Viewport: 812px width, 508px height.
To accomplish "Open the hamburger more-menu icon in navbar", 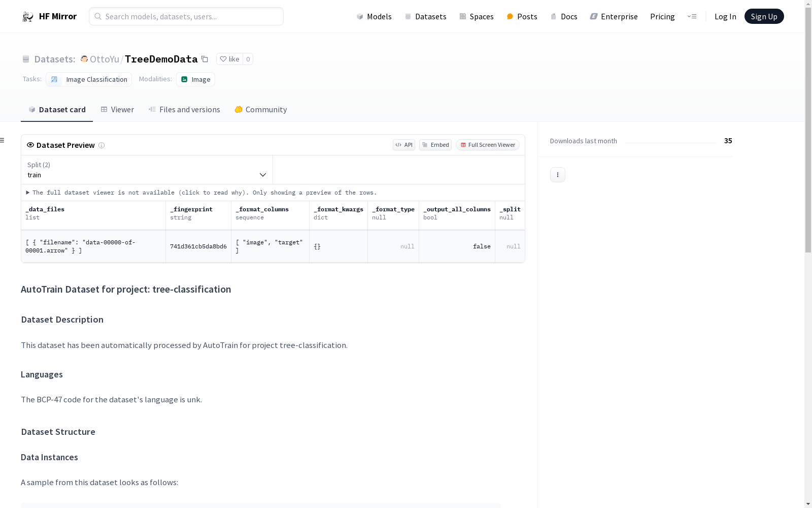I will [x=692, y=16].
